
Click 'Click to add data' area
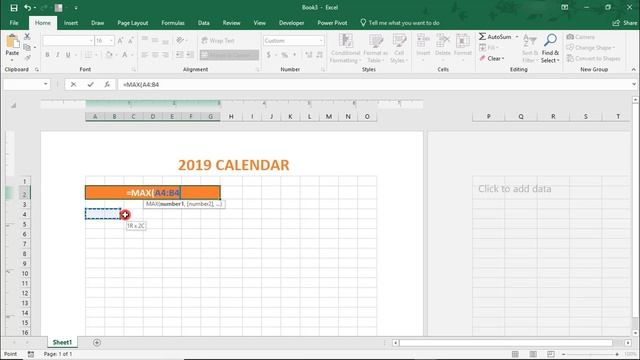click(514, 189)
